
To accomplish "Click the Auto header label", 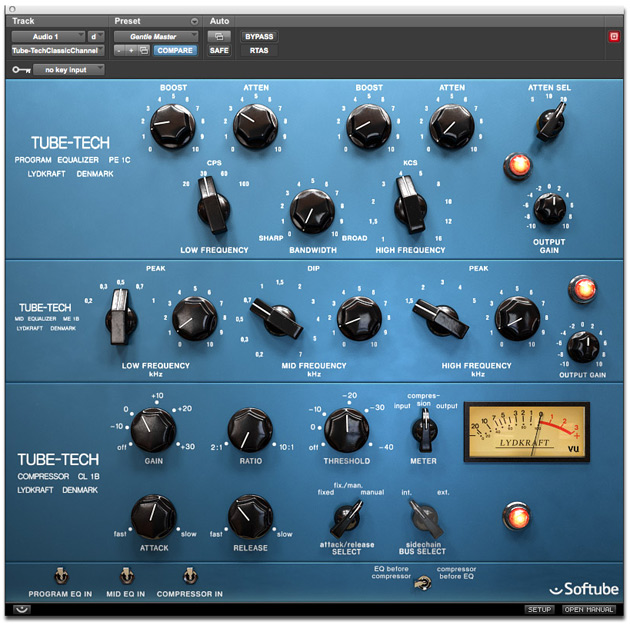I will (x=219, y=21).
